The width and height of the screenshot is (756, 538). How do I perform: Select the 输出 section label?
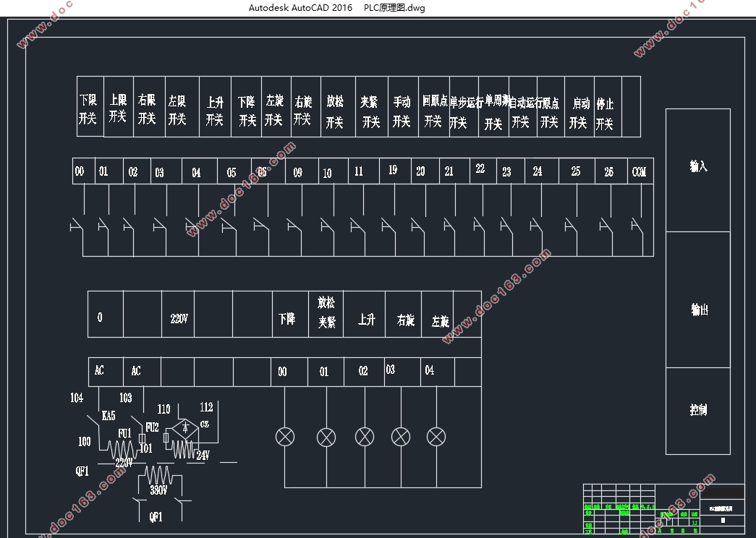pyautogui.click(x=700, y=309)
